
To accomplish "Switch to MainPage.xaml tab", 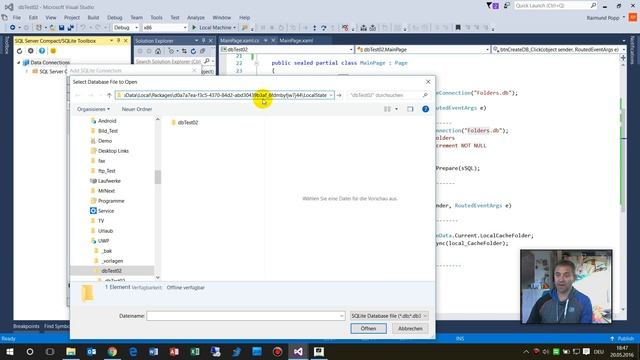I will [296, 40].
